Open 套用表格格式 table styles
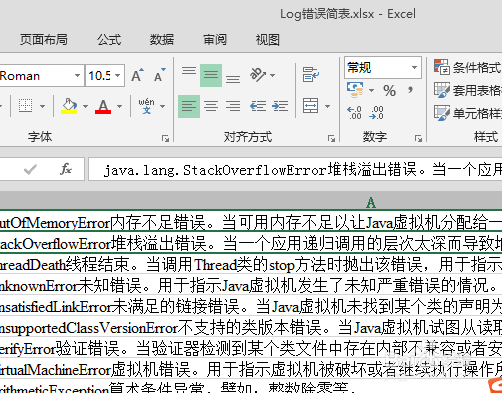The image size is (502, 393). (x=468, y=90)
